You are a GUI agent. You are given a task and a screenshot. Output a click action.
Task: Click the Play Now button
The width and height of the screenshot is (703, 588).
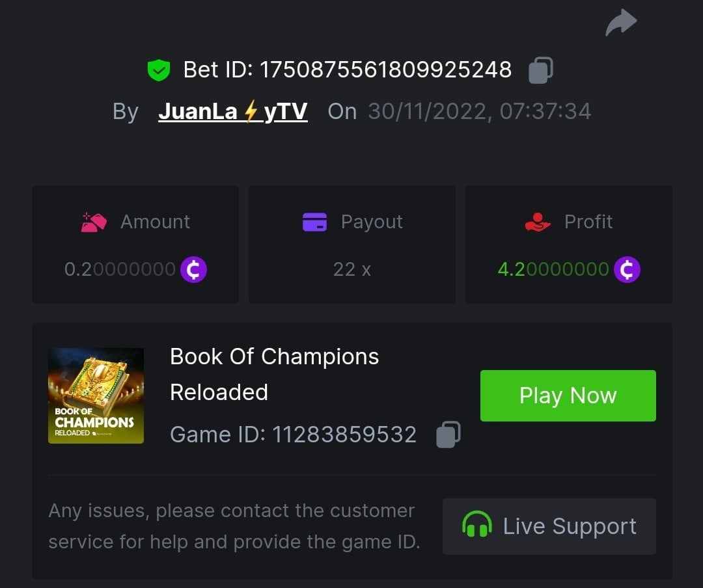tap(568, 395)
